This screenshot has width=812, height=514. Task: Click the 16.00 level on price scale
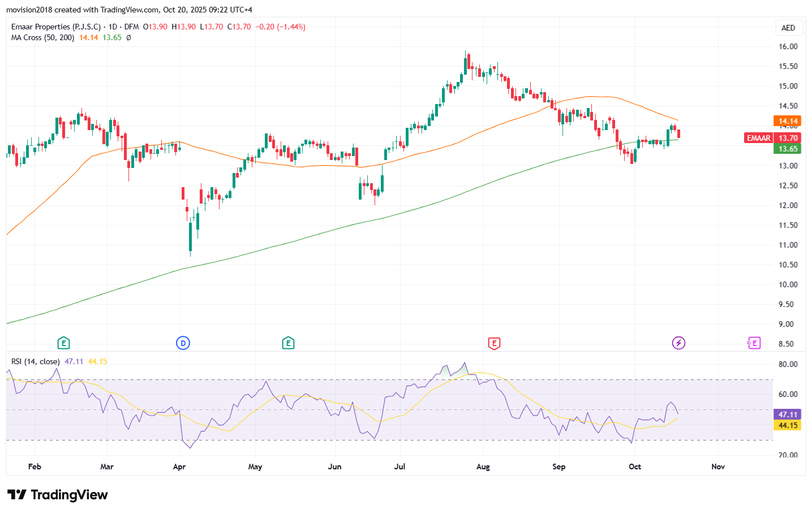point(788,46)
